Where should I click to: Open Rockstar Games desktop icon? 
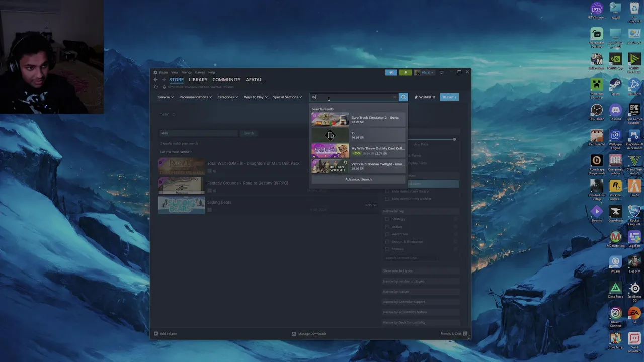(x=615, y=190)
